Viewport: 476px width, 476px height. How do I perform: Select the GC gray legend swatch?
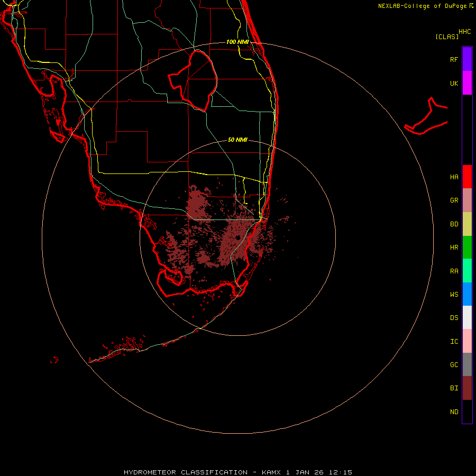pyautogui.click(x=467, y=364)
